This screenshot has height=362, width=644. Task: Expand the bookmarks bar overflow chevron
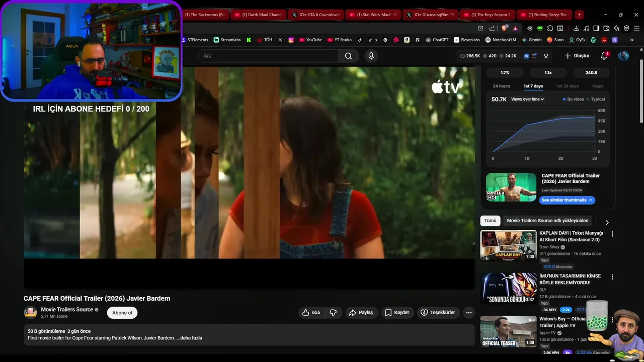coord(631,40)
